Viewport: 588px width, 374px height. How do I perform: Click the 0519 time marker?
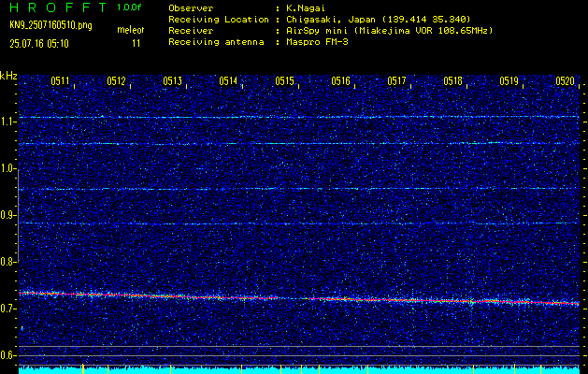click(x=509, y=81)
